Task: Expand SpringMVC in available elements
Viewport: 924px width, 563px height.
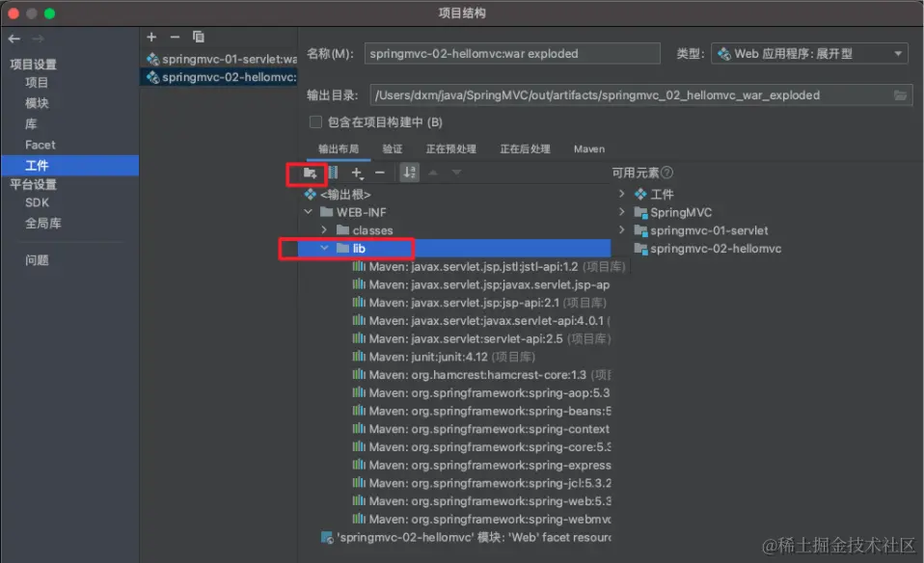Action: click(x=621, y=211)
